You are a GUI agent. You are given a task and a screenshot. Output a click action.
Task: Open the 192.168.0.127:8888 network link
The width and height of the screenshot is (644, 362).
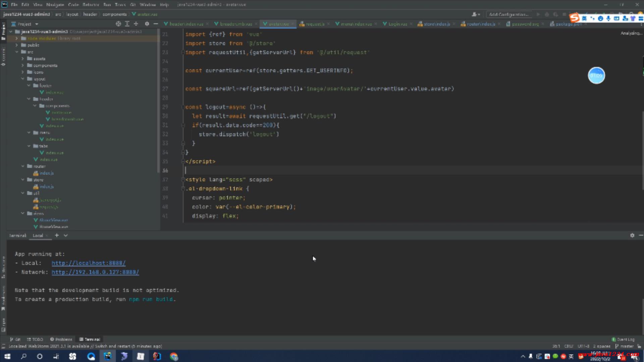pyautogui.click(x=95, y=272)
